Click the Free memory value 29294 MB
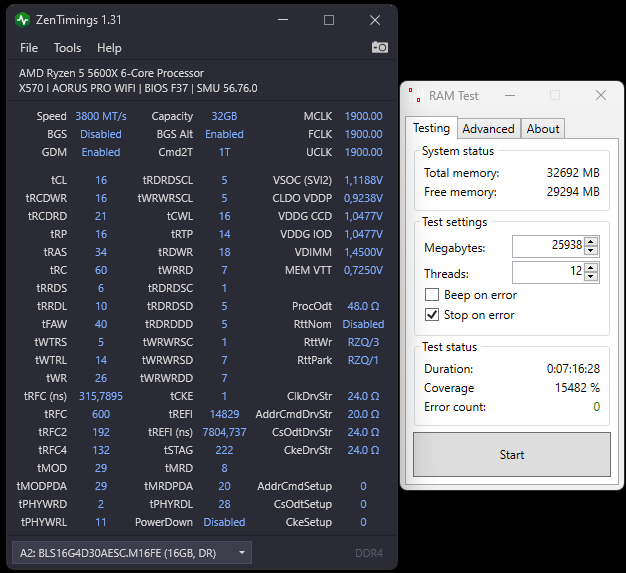Viewport: 626px width, 573px height. pos(573,192)
